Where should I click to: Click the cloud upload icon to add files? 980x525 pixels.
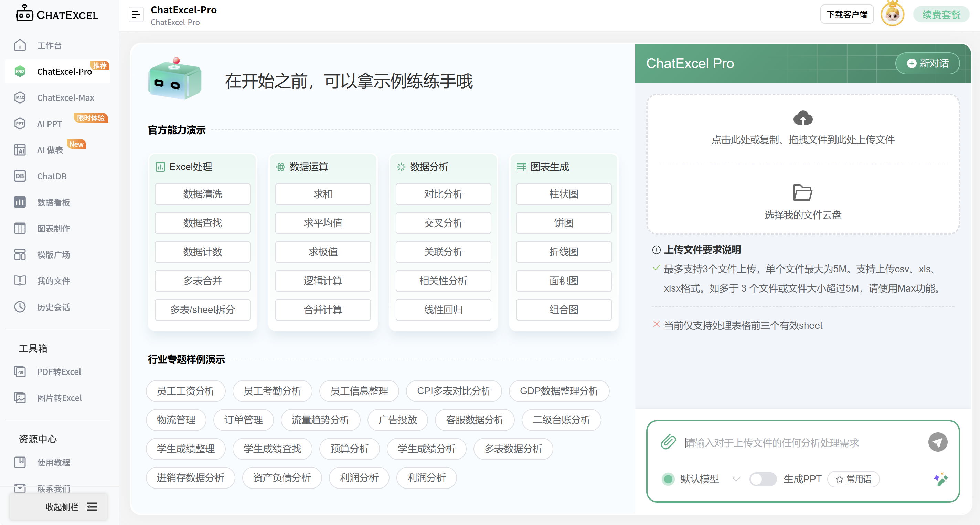point(803,118)
